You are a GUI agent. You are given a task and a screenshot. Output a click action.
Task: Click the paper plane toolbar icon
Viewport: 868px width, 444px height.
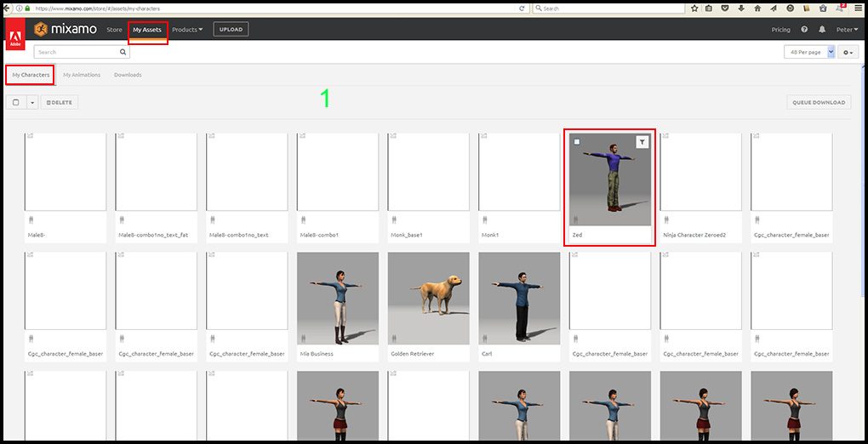pyautogui.click(x=774, y=9)
